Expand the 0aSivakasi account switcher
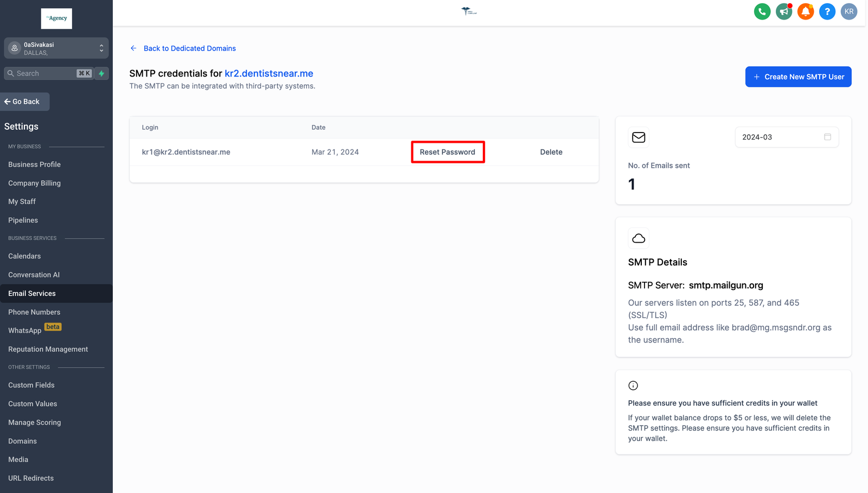The height and width of the screenshot is (493, 868). [56, 48]
